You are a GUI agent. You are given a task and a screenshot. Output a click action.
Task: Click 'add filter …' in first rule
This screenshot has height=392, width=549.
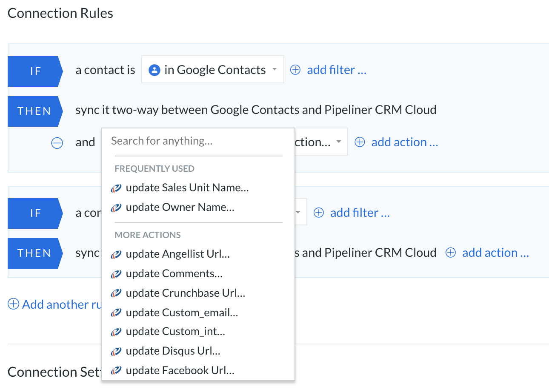tap(337, 70)
